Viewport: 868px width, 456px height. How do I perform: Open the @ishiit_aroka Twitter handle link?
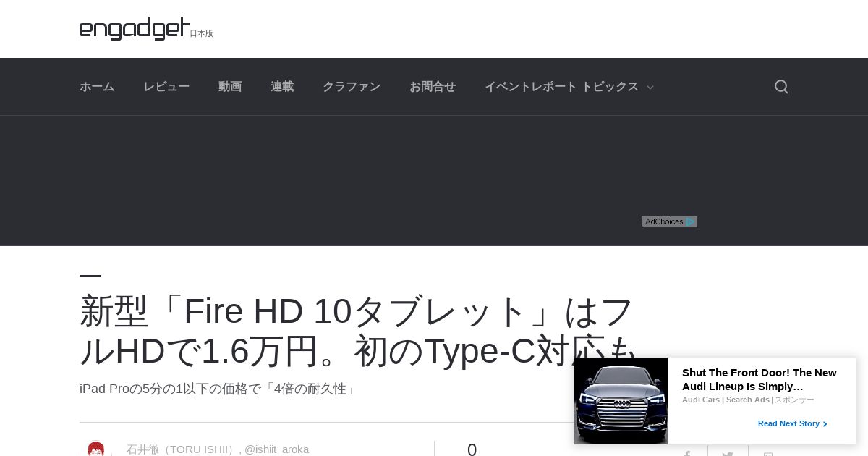pyautogui.click(x=276, y=449)
